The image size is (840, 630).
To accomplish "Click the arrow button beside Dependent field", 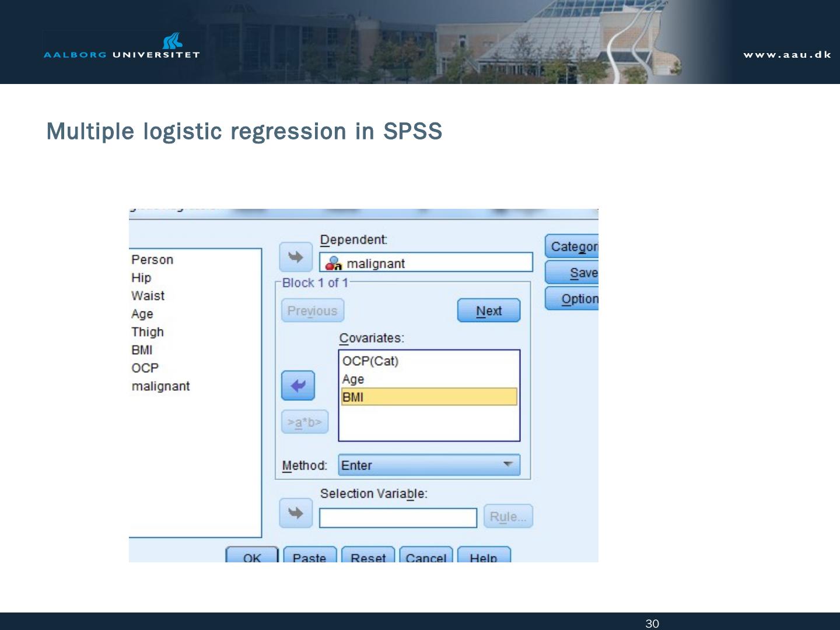I will [296, 257].
